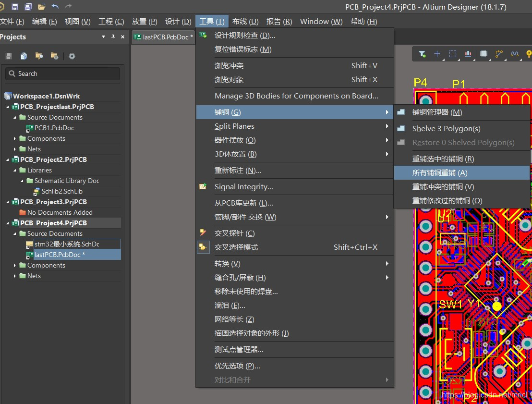
Task: Click the Cross Probe (交叉探针) icon
Action: coord(203,233)
